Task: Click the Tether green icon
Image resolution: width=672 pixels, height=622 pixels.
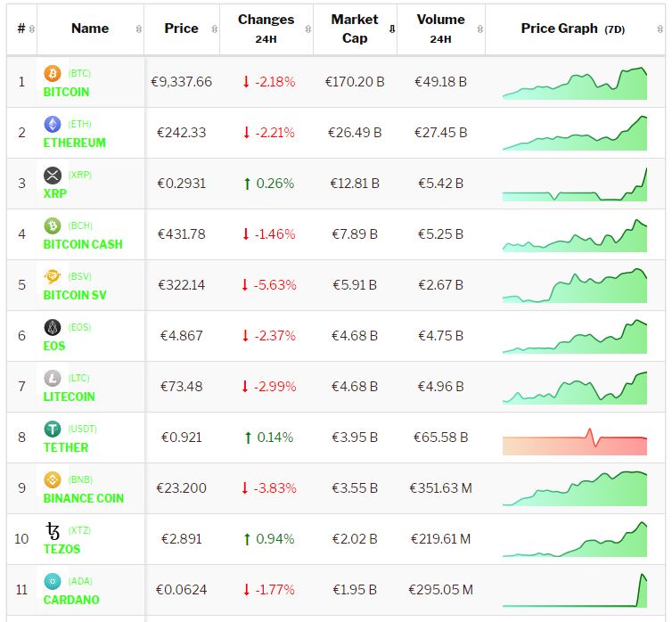Action: tap(53, 429)
